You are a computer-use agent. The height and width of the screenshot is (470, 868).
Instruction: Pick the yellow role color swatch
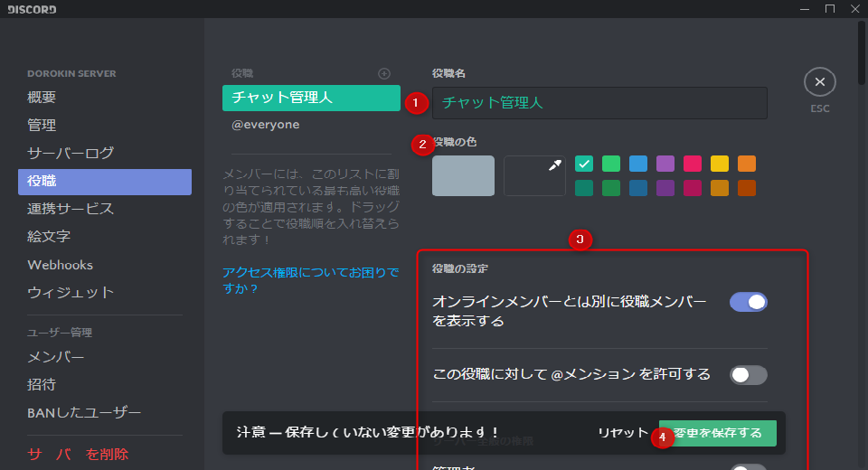pyautogui.click(x=720, y=164)
